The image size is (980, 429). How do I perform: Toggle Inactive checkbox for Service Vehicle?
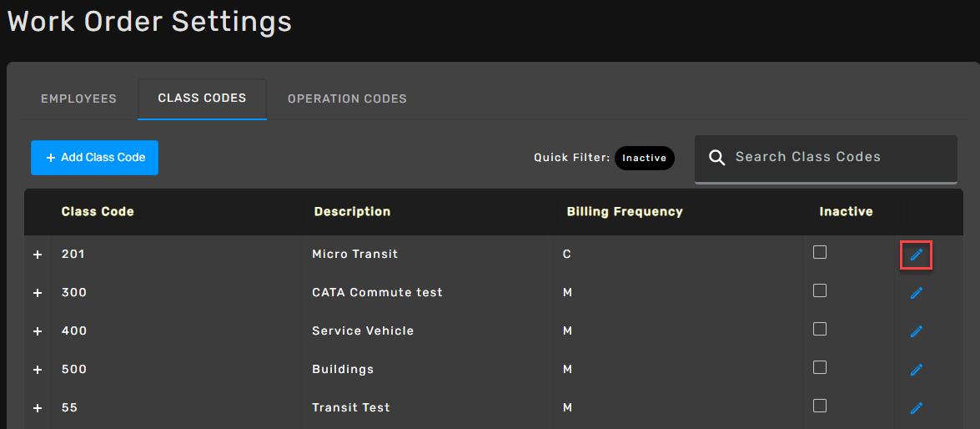click(x=819, y=329)
